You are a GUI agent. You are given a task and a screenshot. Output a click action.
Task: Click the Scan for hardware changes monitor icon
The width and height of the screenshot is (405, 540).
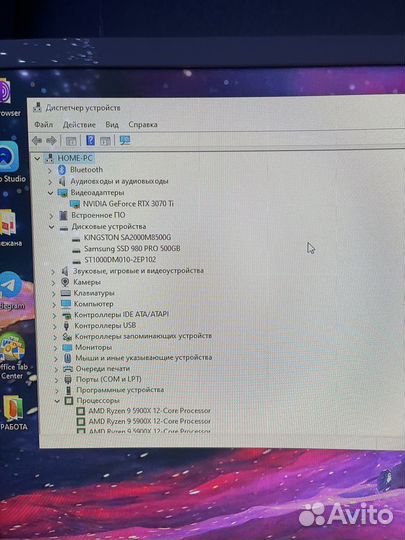(x=125, y=140)
